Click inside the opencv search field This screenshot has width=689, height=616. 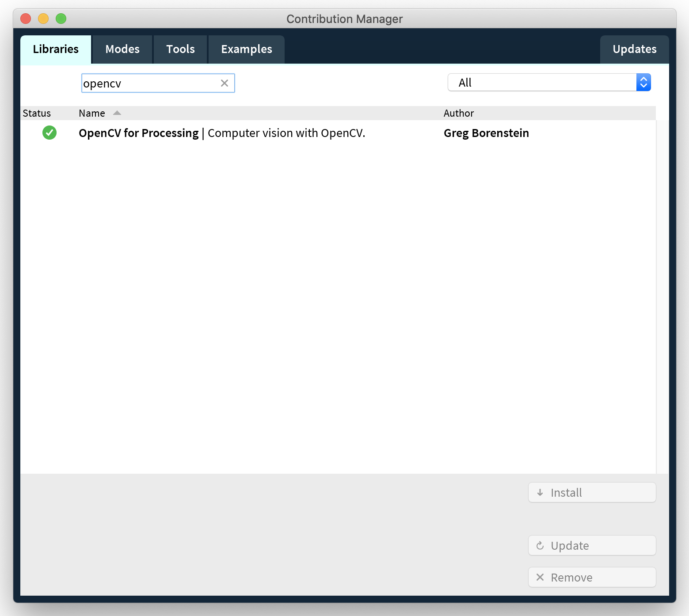pos(150,83)
